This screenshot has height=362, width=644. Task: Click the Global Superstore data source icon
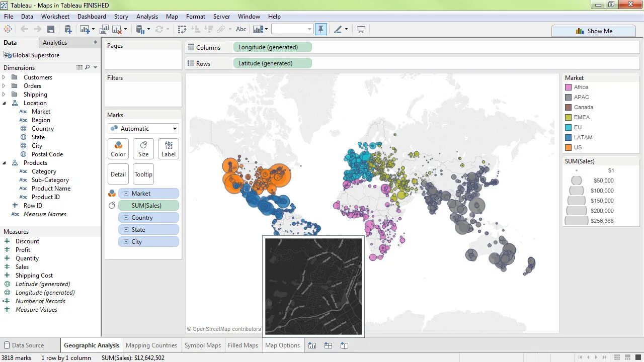8,55
